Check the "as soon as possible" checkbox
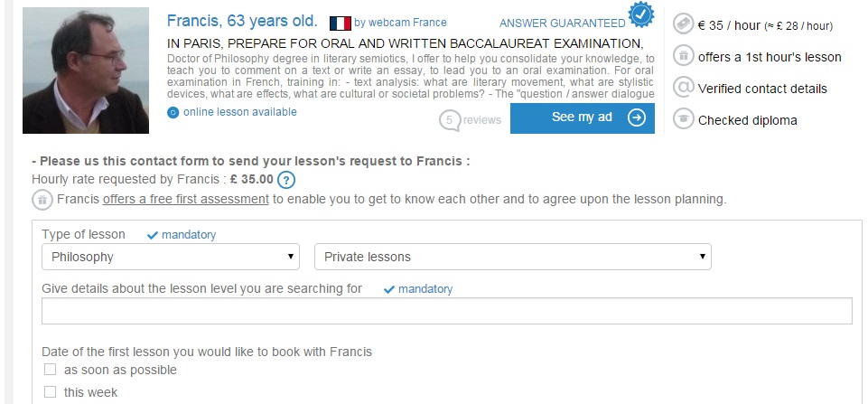This screenshot has height=404, width=868. [51, 370]
